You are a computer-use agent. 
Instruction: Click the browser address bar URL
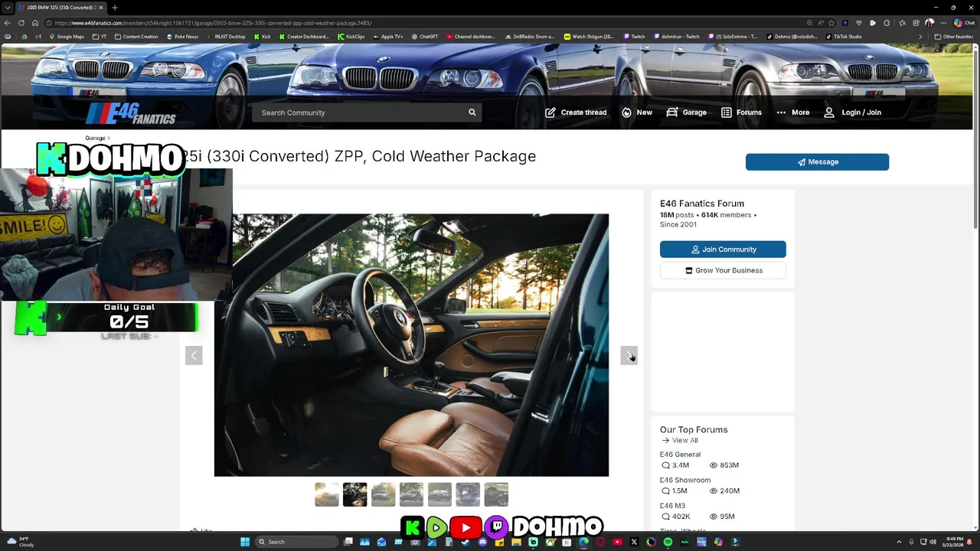(213, 23)
